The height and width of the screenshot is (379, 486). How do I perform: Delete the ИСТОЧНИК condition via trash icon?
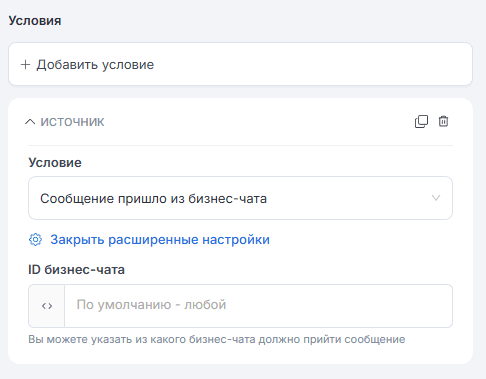coord(443,121)
